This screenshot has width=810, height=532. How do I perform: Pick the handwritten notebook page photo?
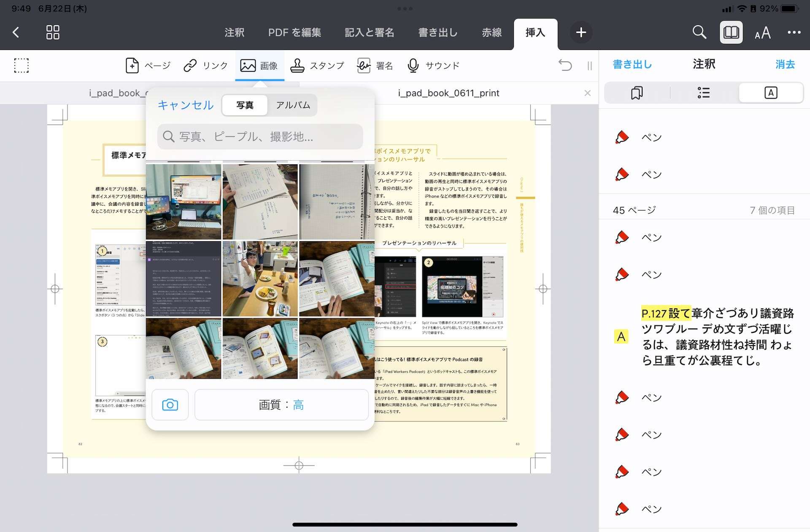click(260, 202)
